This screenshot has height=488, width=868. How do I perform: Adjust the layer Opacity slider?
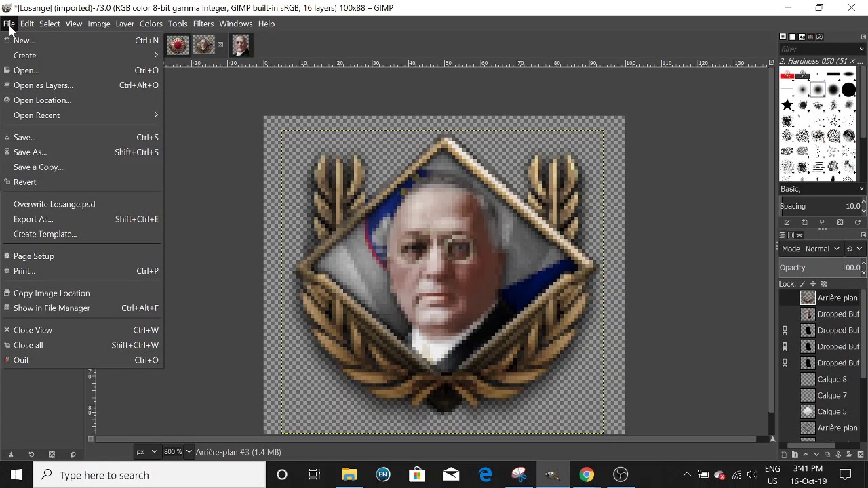(x=820, y=268)
